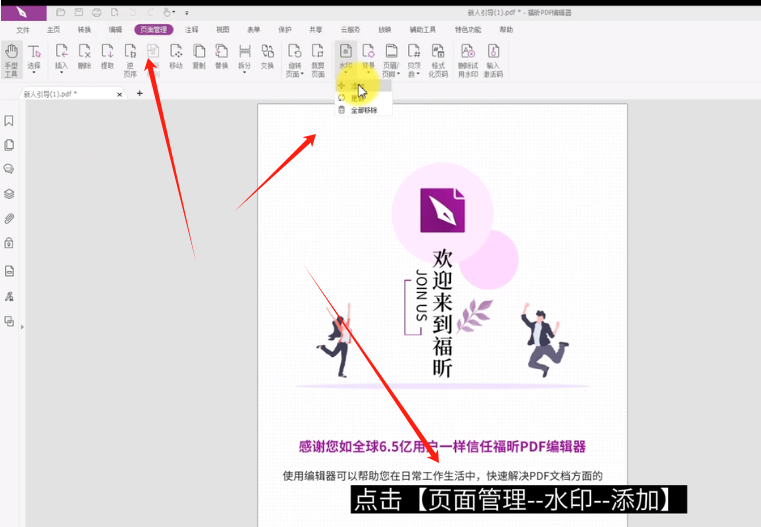Expand the Background (背景) dropdown
The height and width of the screenshot is (527, 761).
[368, 72]
